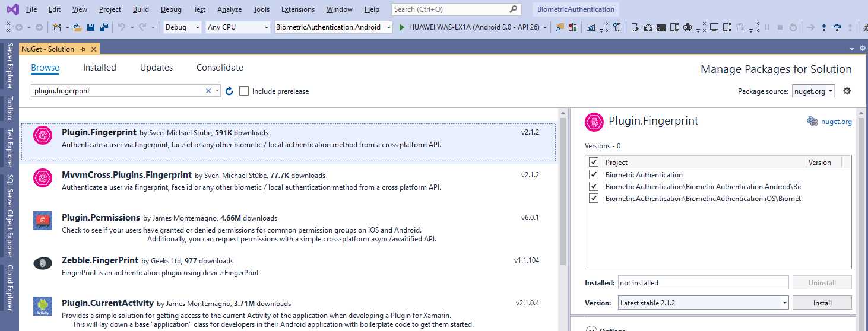868x331 pixels.
Task: Select the Plugin.Fingerprint package row
Action: pyautogui.click(x=289, y=142)
